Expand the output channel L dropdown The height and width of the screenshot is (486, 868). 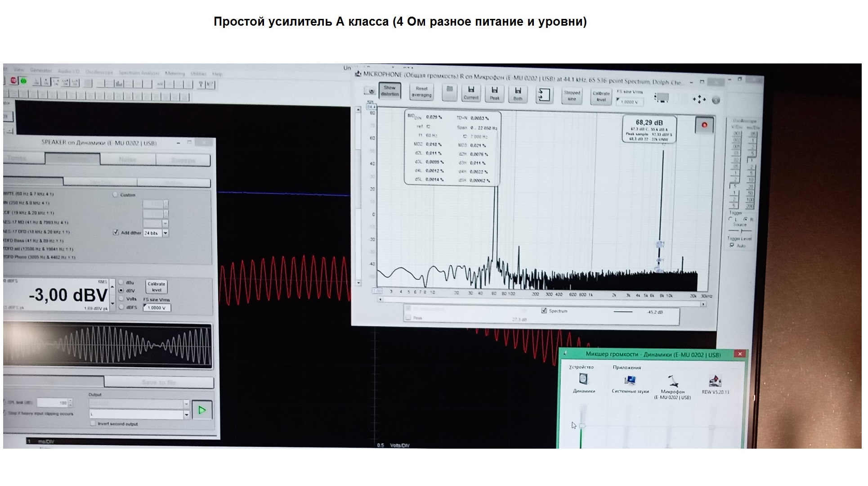[186, 414]
